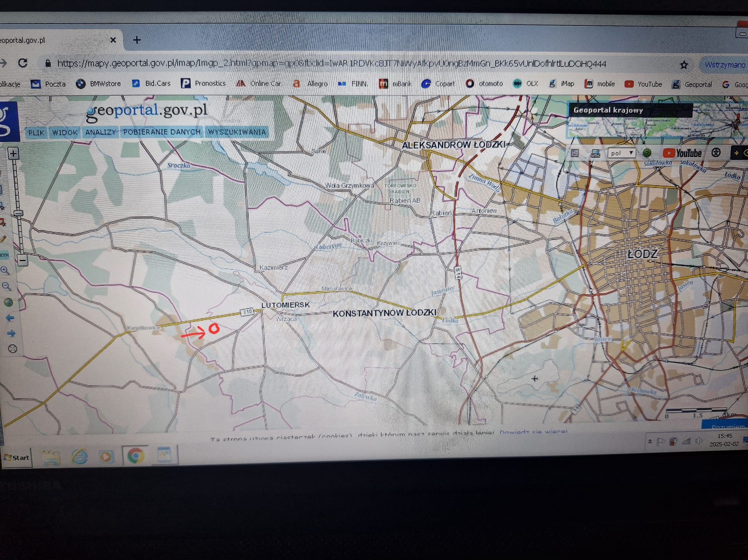The image size is (748, 560).
Task: Open a new browser tab
Action: tap(137, 40)
